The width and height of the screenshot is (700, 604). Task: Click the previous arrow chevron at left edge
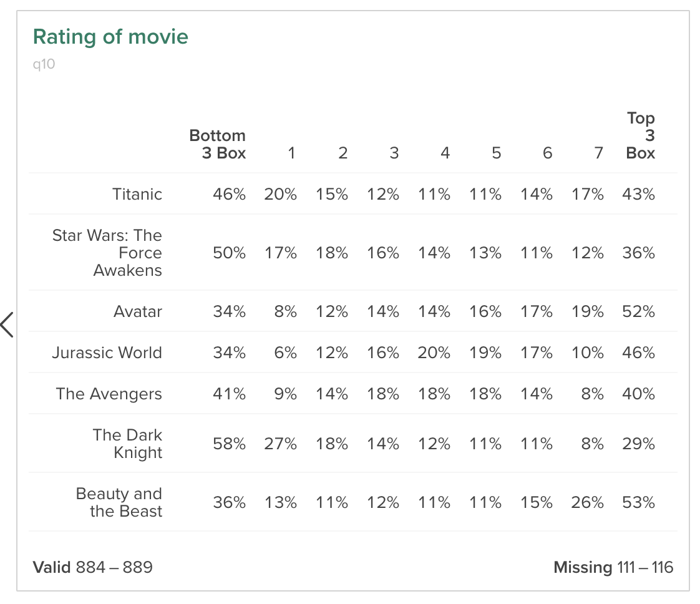pyautogui.click(x=7, y=324)
